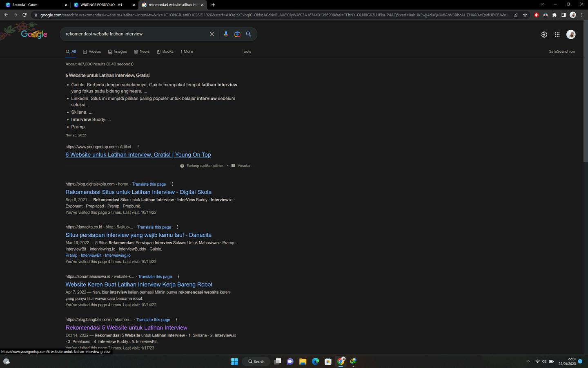
Task: Open the Windows Start menu
Action: tap(234, 361)
